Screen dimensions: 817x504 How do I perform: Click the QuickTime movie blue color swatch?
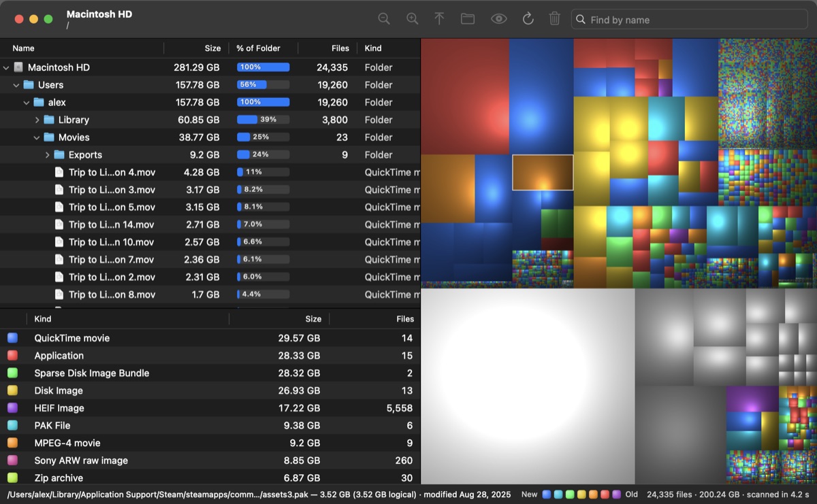(12, 338)
